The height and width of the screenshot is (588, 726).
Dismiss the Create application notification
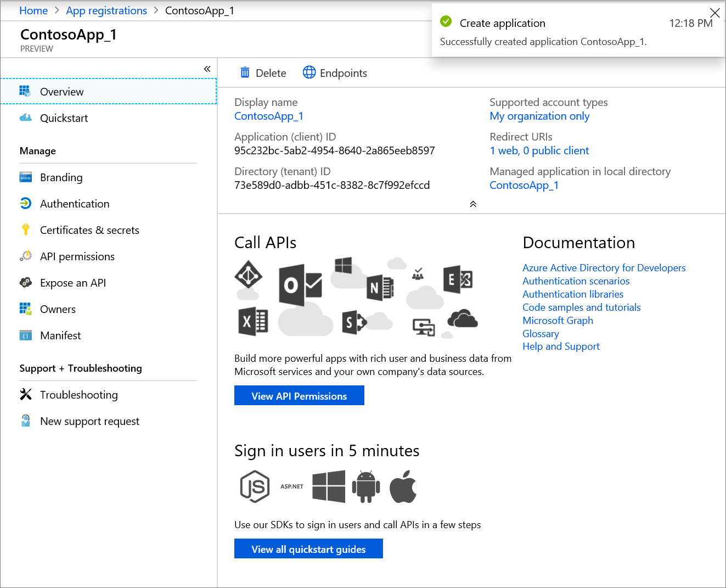pos(714,13)
